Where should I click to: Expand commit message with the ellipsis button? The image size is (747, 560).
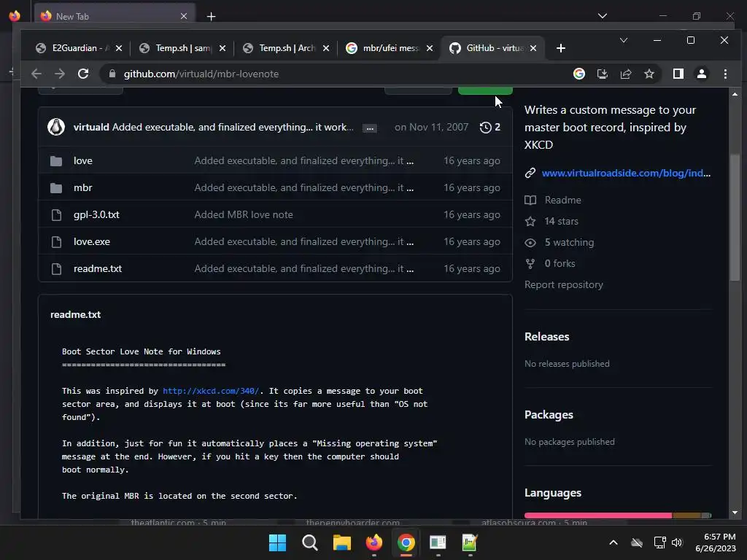tap(370, 128)
